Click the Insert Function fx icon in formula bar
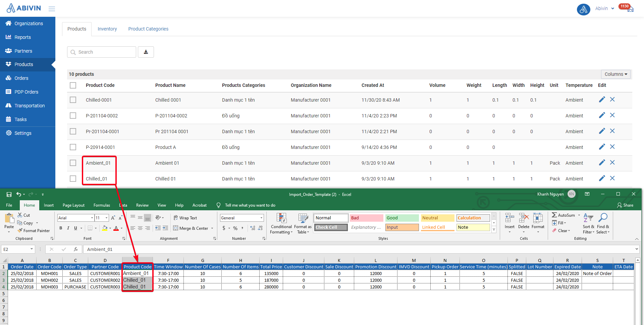Image resolution: width=644 pixels, height=325 pixels. click(76, 249)
